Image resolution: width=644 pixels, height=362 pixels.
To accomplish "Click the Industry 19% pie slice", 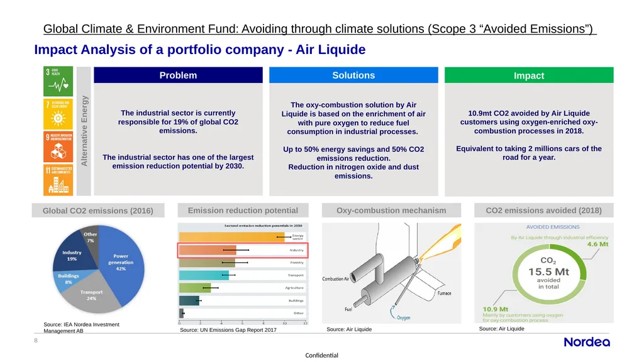I will (72, 255).
